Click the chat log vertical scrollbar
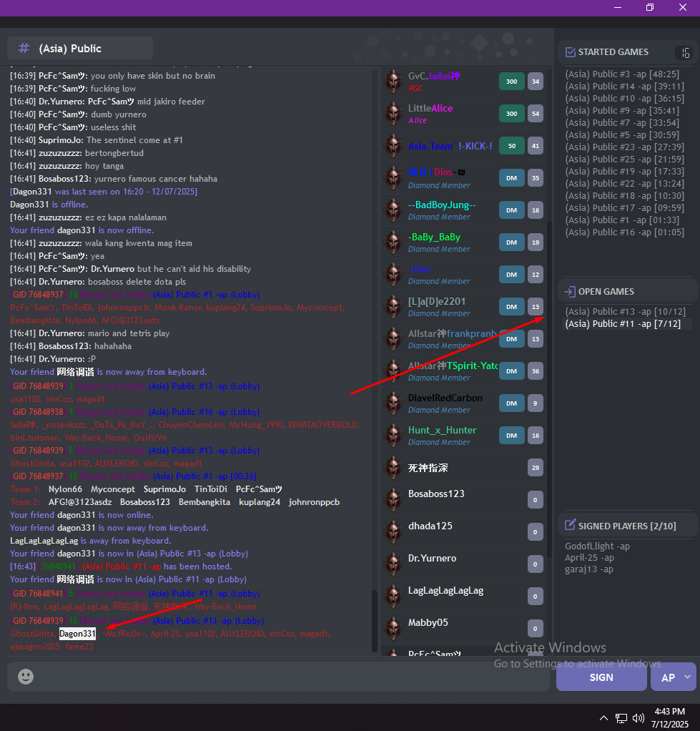 tap(374, 621)
